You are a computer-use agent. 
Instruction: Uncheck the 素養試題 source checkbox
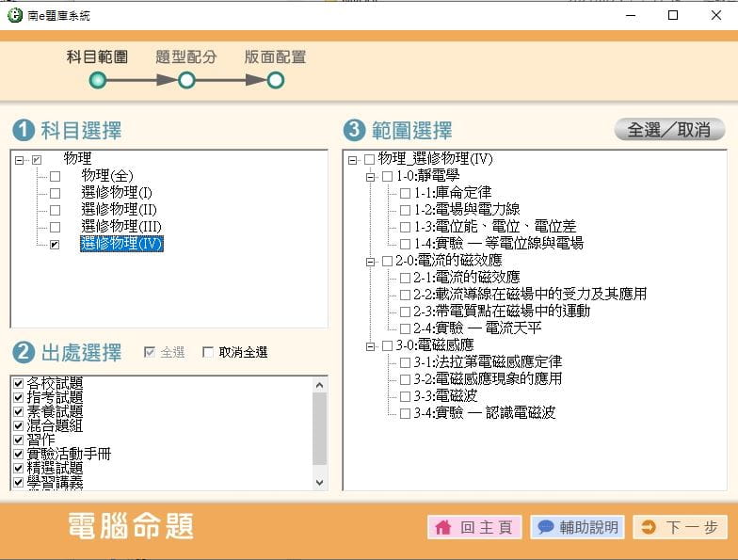point(19,411)
